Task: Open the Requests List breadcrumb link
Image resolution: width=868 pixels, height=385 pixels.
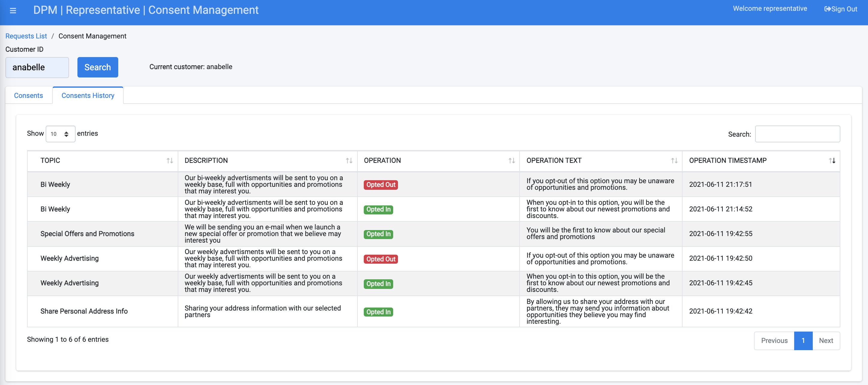Action: coord(26,36)
